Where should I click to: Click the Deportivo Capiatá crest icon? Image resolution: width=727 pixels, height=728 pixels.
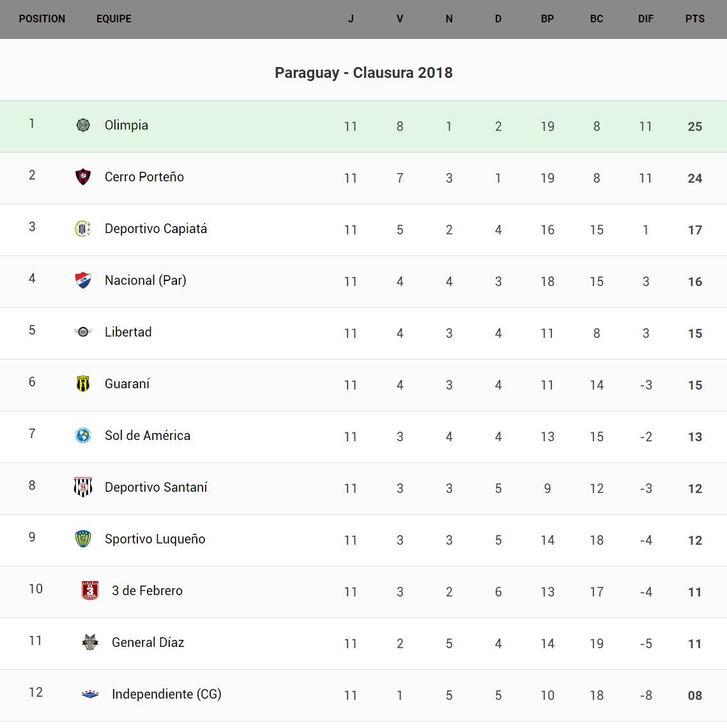[x=83, y=229]
